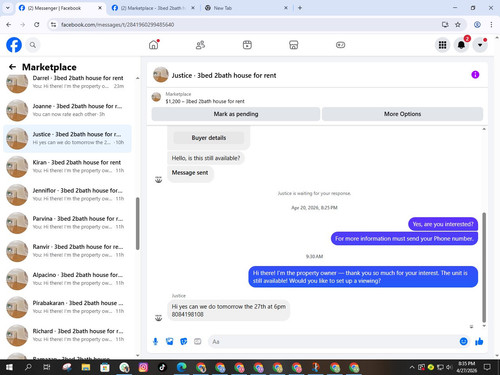Click conversation list scrollbar
500x375 pixels.
138,223
